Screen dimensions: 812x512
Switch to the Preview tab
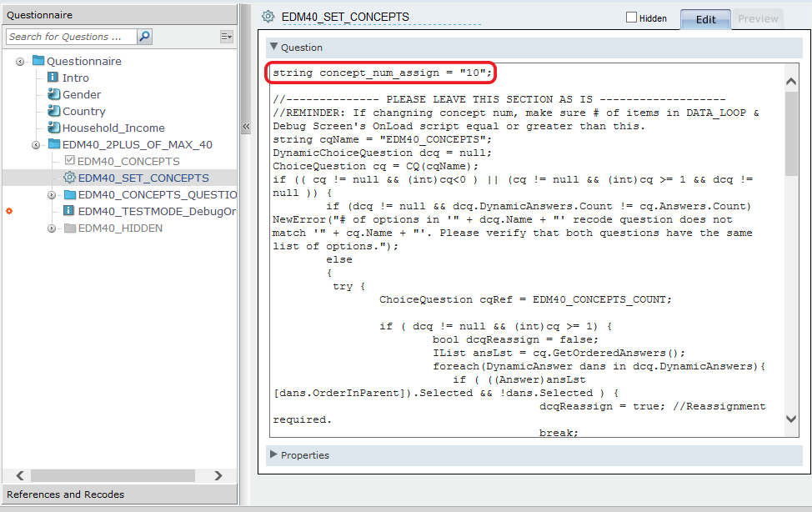758,18
